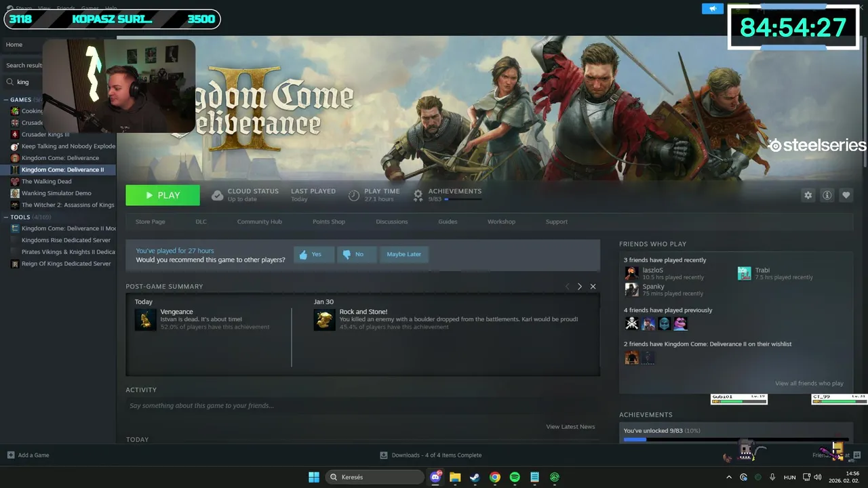Viewport: 868px width, 488px height.
Task: Go to previous post-game summary page
Action: [x=568, y=287]
